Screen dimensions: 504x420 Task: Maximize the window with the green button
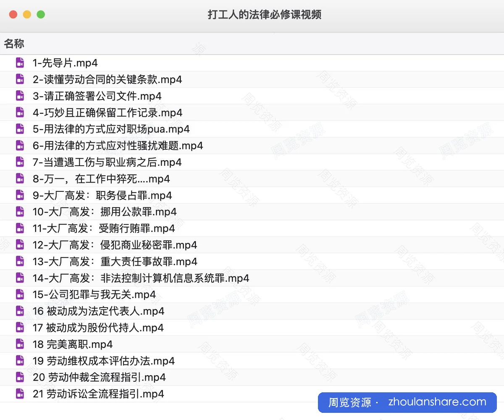41,15
